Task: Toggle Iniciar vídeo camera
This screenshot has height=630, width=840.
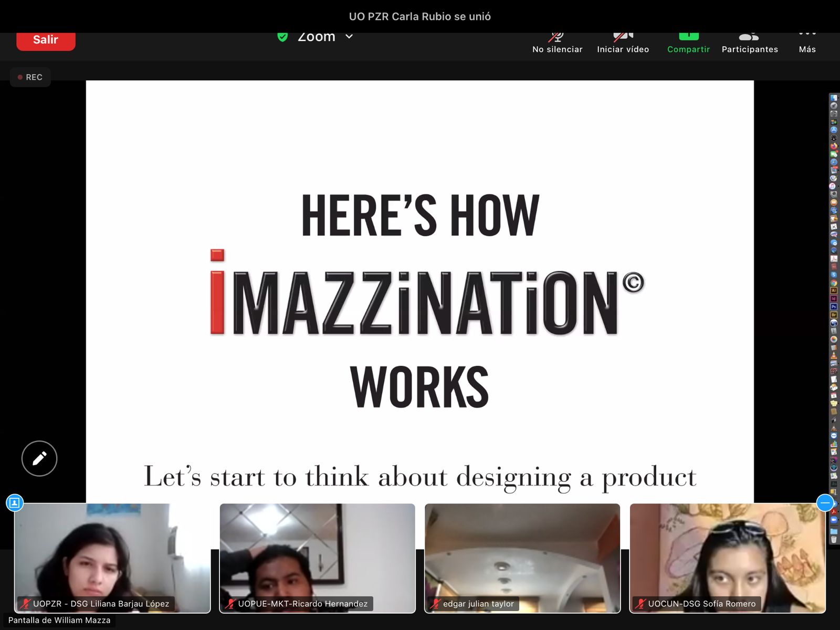Action: point(623,43)
